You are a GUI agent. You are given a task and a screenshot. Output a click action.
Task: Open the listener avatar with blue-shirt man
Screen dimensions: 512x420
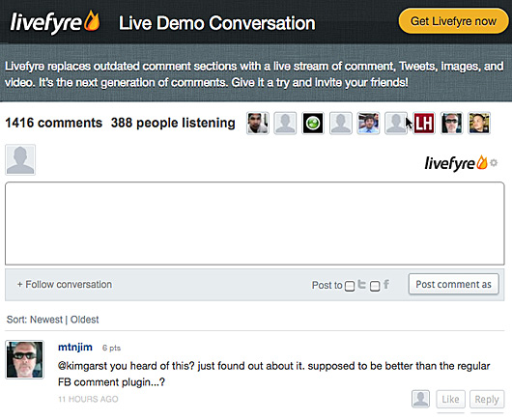point(368,123)
